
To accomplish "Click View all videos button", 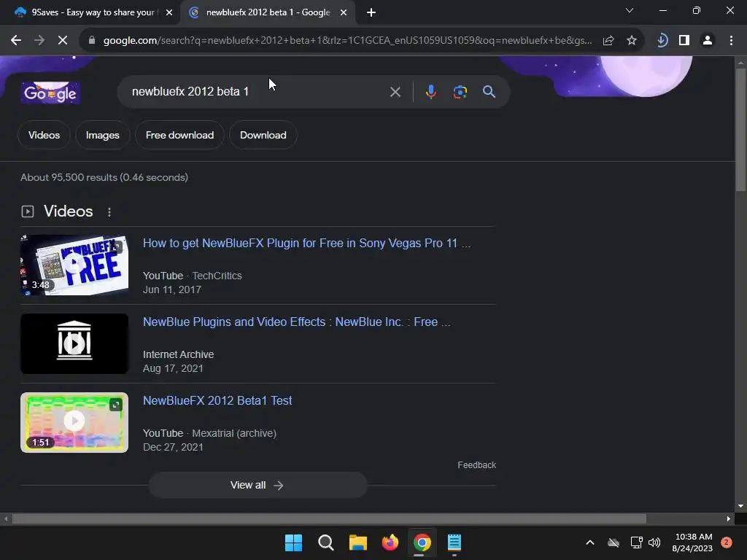I will (258, 485).
